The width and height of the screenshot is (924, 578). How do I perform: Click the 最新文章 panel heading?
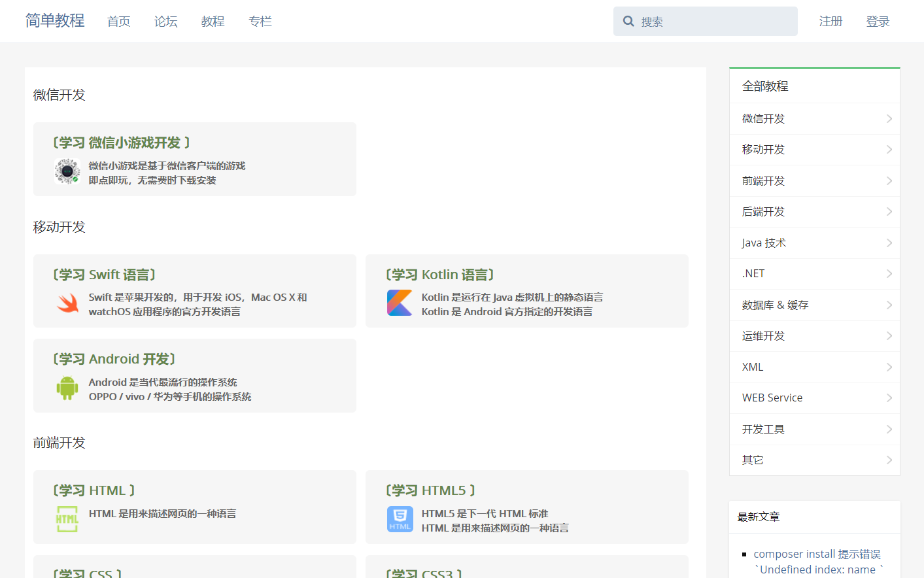759,517
